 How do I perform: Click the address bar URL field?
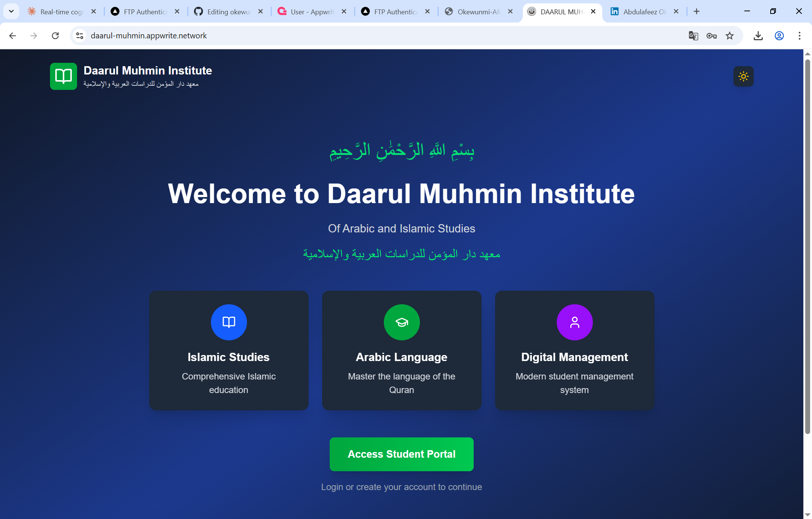coord(383,36)
